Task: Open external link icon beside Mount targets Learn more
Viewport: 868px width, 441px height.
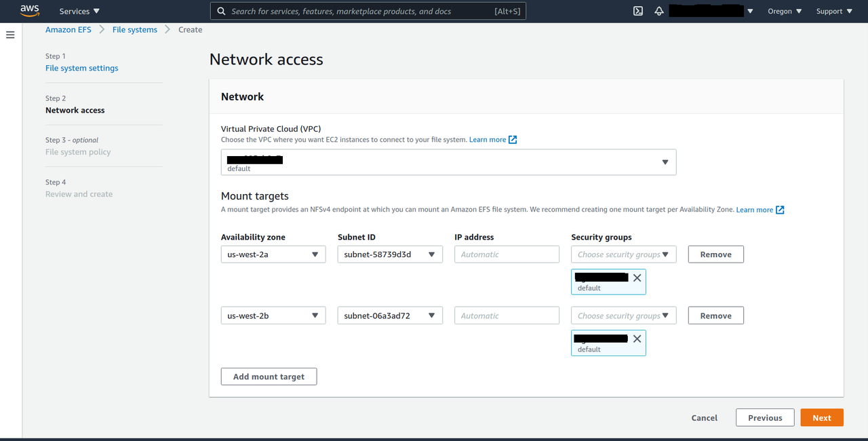Action: click(x=780, y=210)
